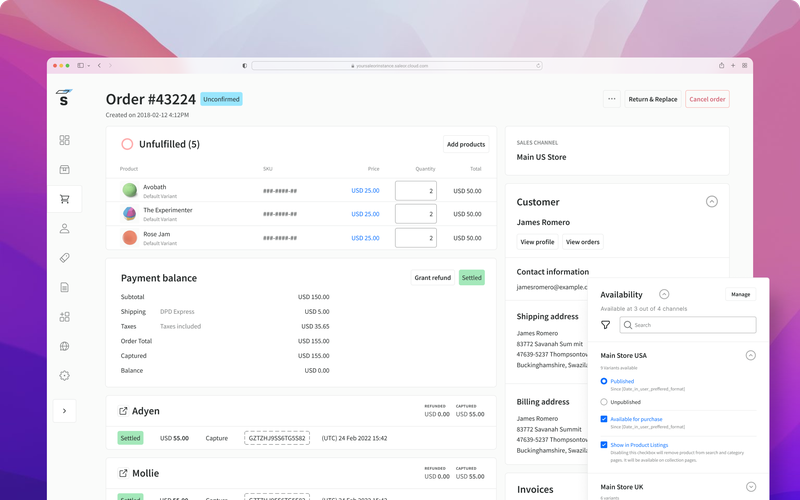Click Manage button in Availability

point(740,294)
